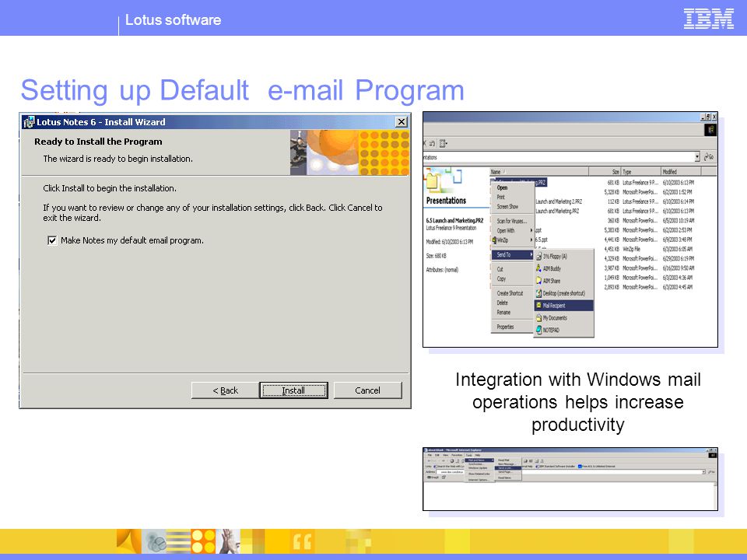Sort by the Modified column header
Image resolution: width=747 pixels, height=560 pixels.
(681, 171)
